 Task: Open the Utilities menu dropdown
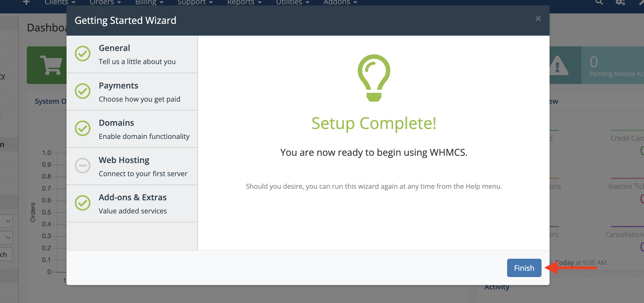293,2
